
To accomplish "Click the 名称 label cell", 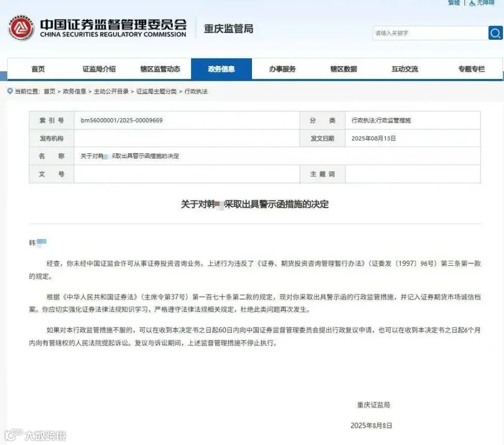I will tap(52, 156).
